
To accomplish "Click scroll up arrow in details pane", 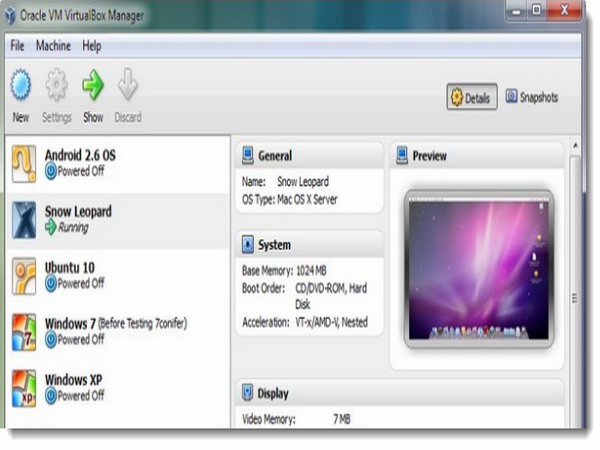I will click(575, 145).
